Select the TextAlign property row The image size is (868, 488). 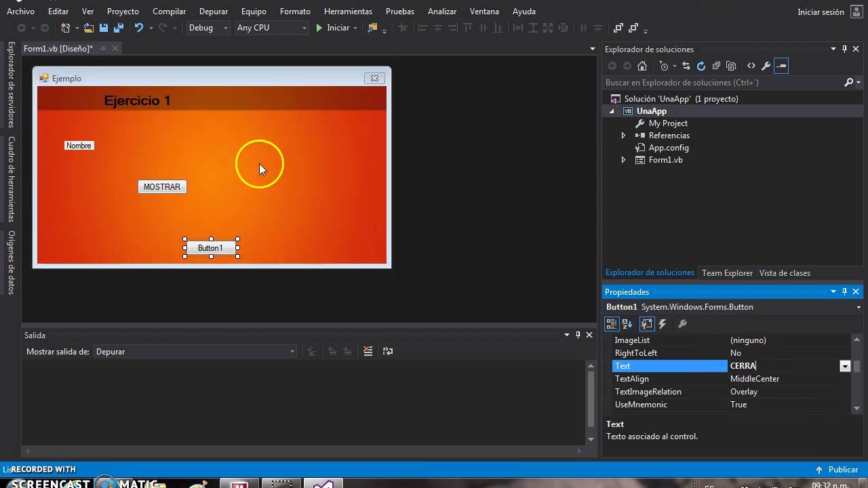(x=730, y=379)
